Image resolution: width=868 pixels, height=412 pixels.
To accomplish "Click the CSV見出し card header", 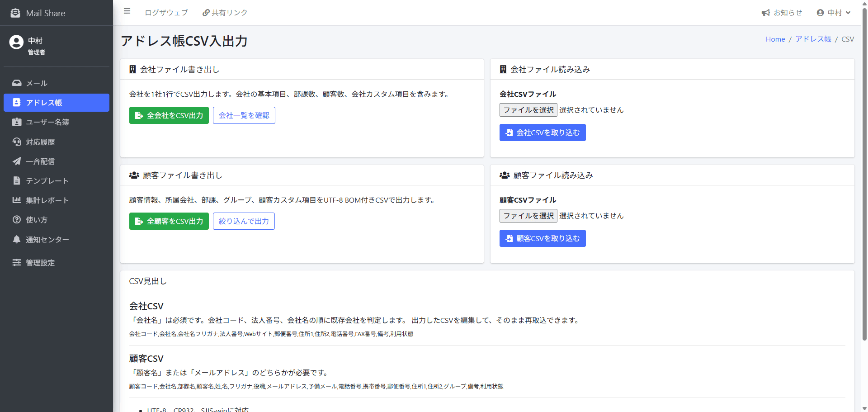I will [x=487, y=281].
